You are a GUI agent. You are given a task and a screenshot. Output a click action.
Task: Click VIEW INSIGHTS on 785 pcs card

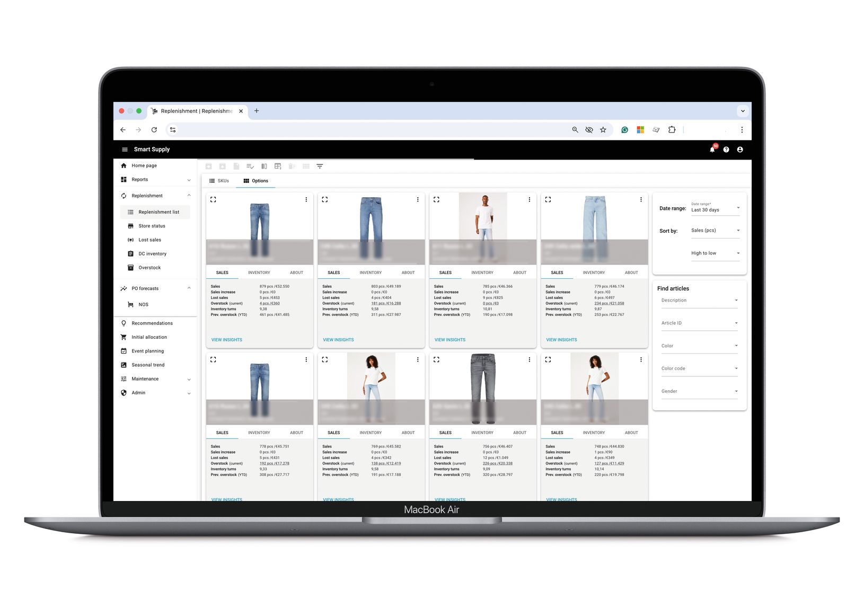pos(450,340)
